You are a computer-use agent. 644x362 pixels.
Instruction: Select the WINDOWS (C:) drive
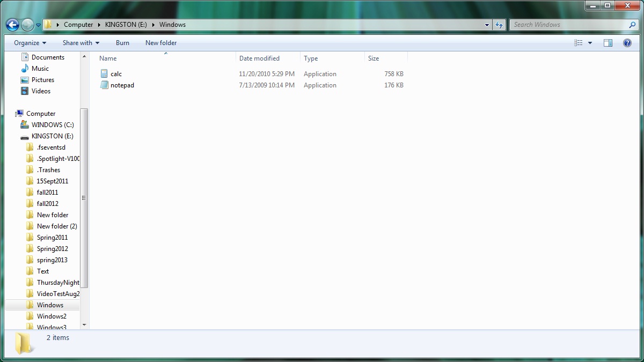coord(53,125)
